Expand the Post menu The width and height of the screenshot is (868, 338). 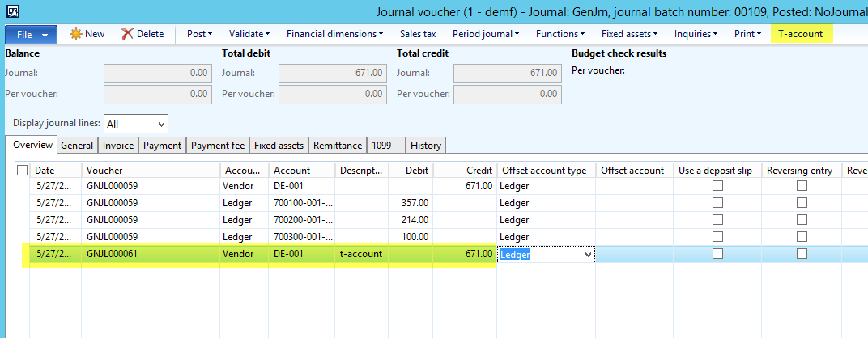tap(199, 34)
